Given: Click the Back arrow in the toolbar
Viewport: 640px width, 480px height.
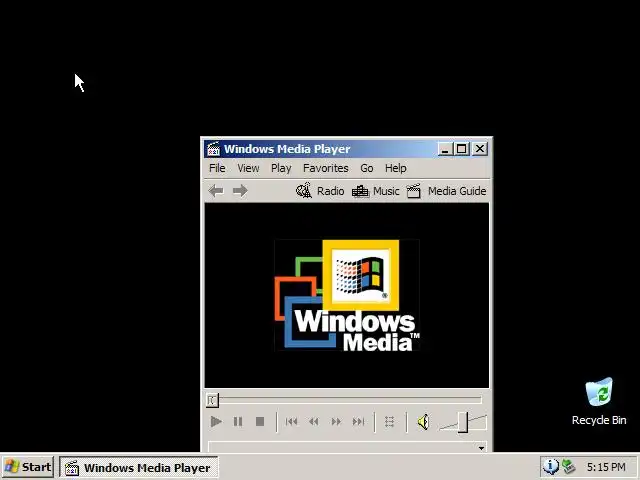Looking at the screenshot, I should tap(216, 191).
